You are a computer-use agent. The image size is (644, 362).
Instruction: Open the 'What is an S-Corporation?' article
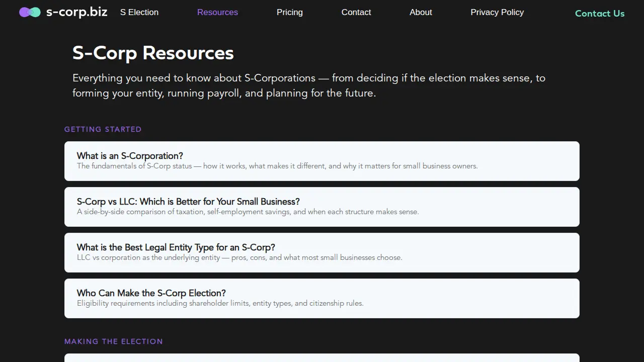(x=322, y=161)
